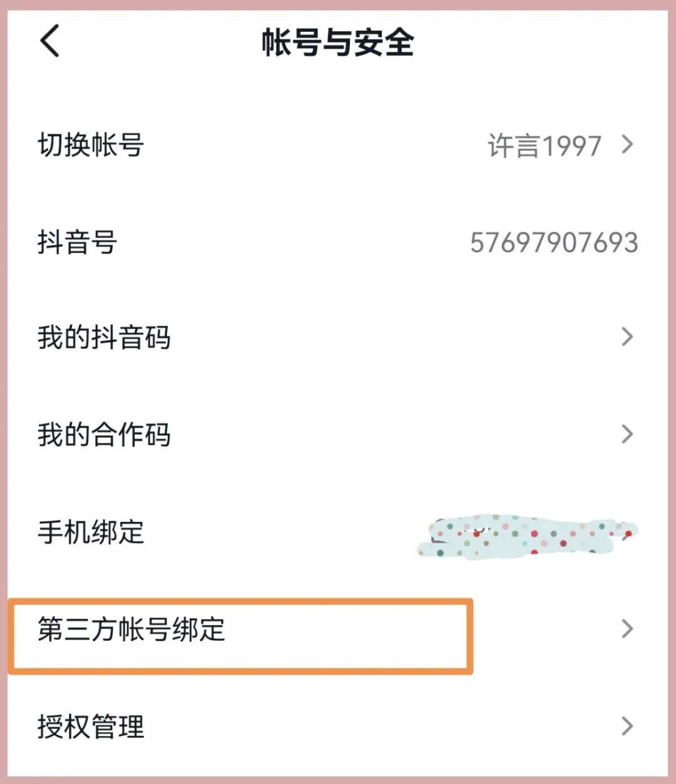This screenshot has width=676, height=784.
Task: Tap the 帐号与安全 page title
Action: coord(338,43)
